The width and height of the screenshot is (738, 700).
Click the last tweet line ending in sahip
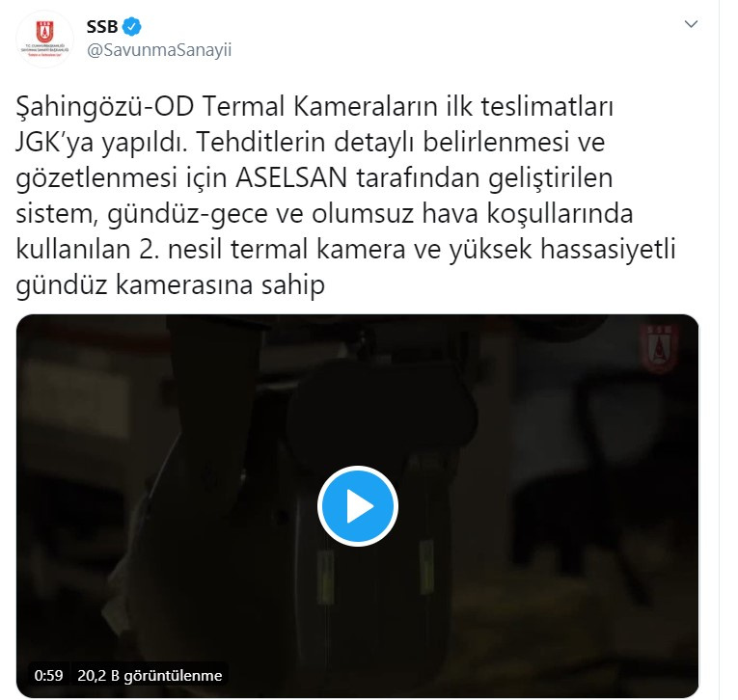click(171, 284)
